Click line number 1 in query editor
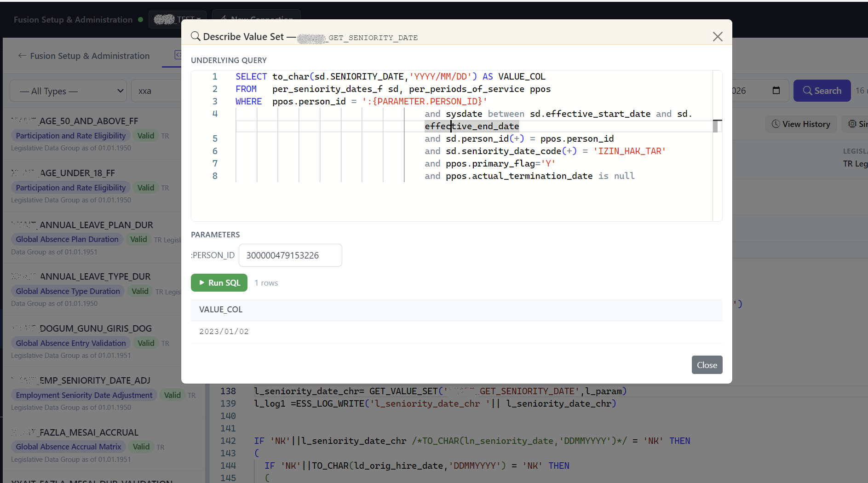The height and width of the screenshot is (483, 868). (214, 76)
